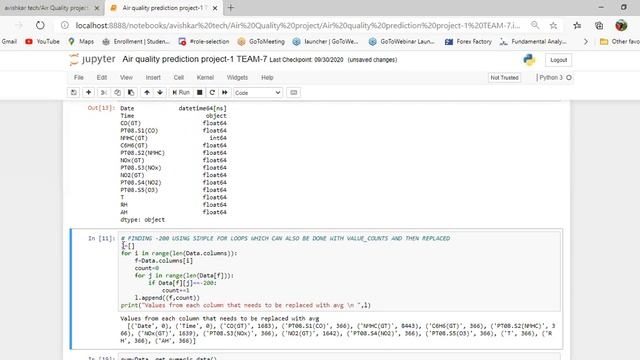Open the Kernel menu
This screenshot has height=360, width=640.
click(205, 78)
